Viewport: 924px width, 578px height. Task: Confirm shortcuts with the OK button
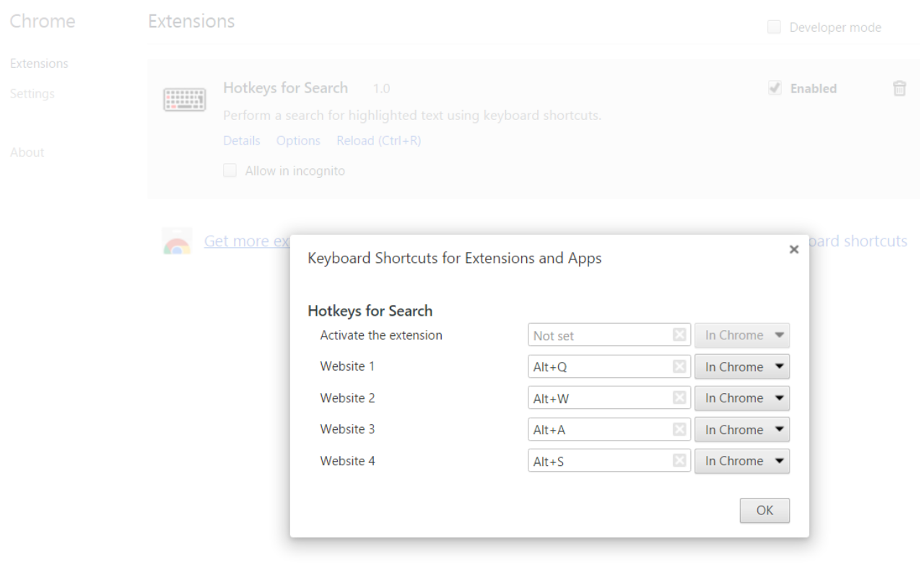tap(764, 510)
